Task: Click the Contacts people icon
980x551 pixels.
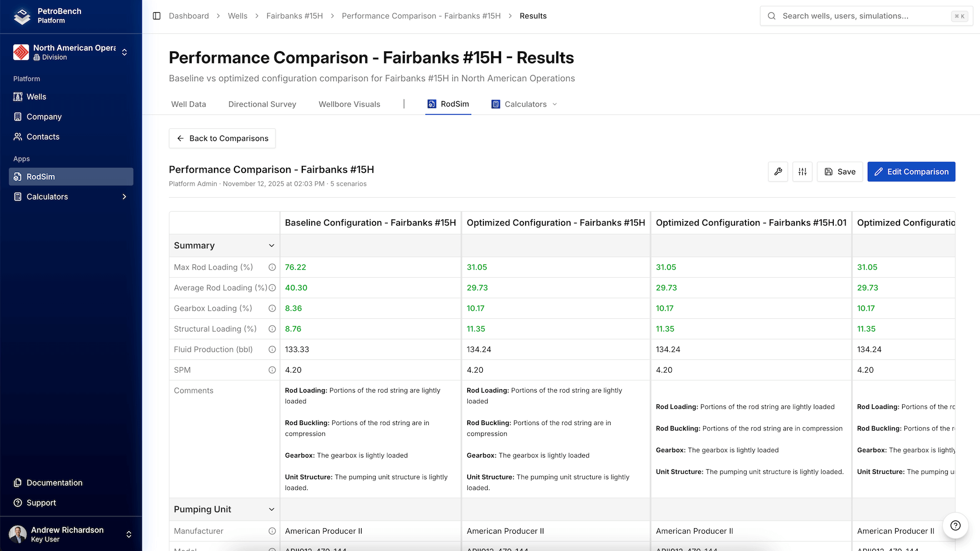Action: pos(17,137)
